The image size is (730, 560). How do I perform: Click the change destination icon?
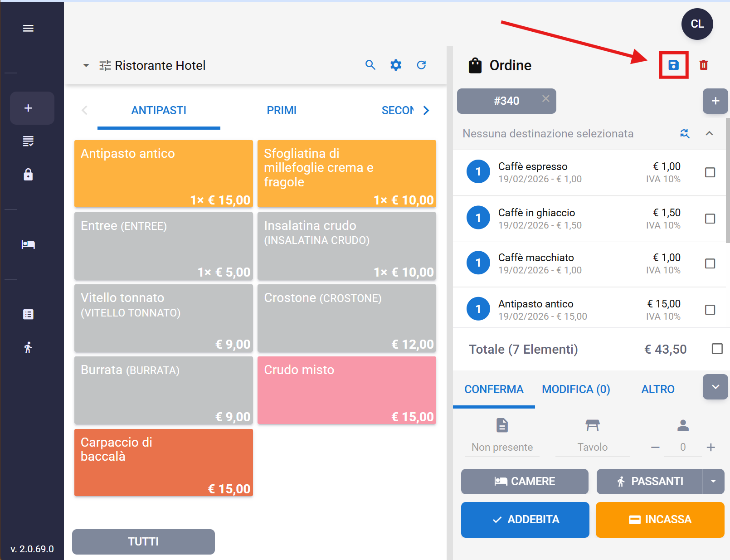point(685,134)
